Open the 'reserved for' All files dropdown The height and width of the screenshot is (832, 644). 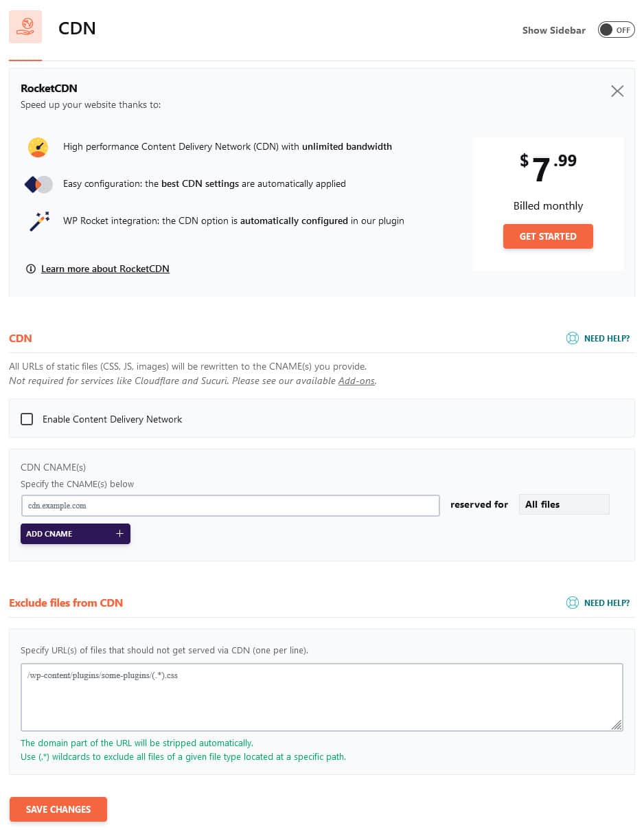point(564,504)
